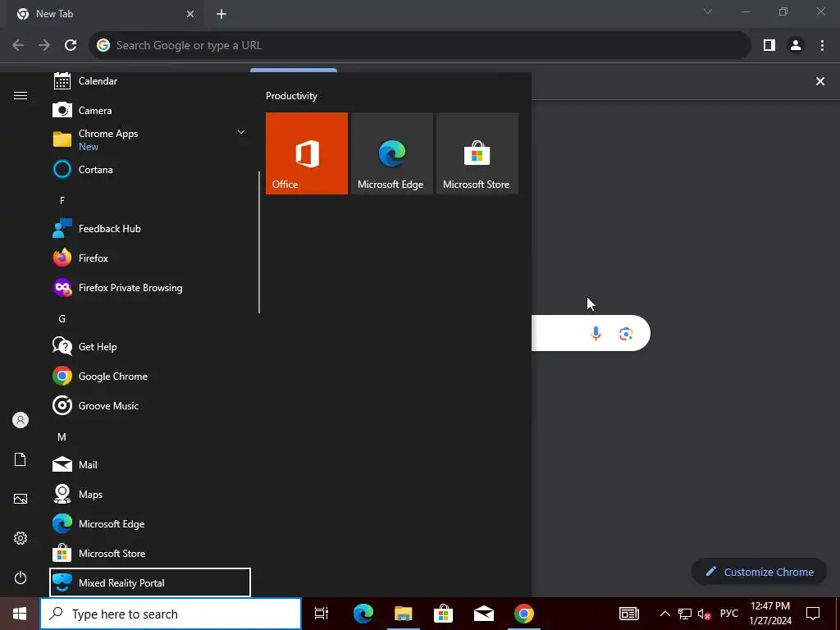Open the Microsoft Store tile
Viewport: 840px width, 630px height.
point(477,153)
